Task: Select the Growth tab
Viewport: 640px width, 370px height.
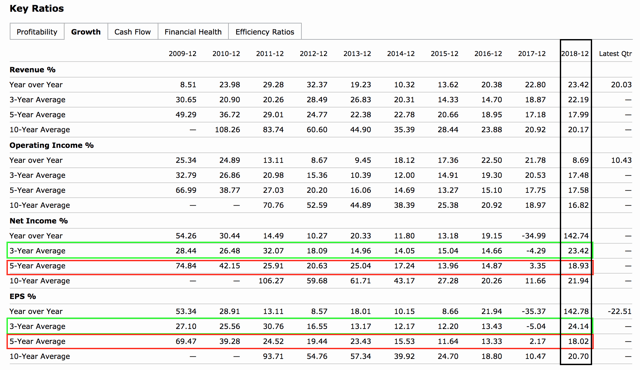Action: [86, 32]
